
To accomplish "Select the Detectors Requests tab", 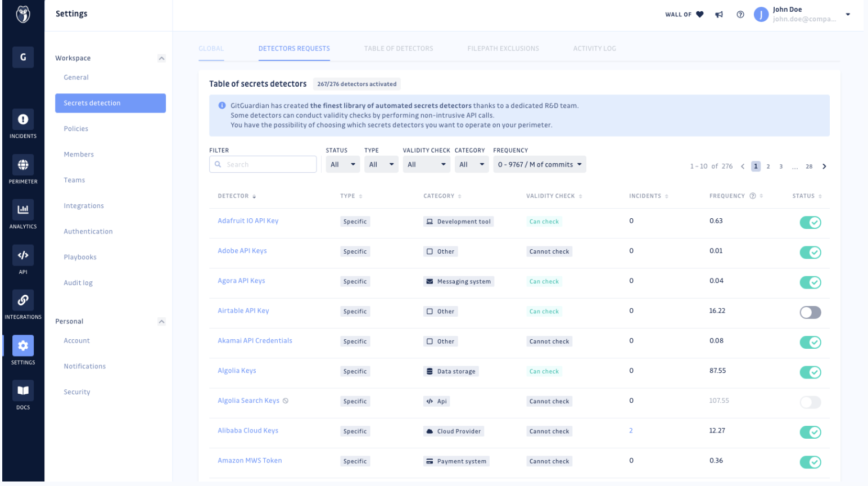I will pos(294,48).
